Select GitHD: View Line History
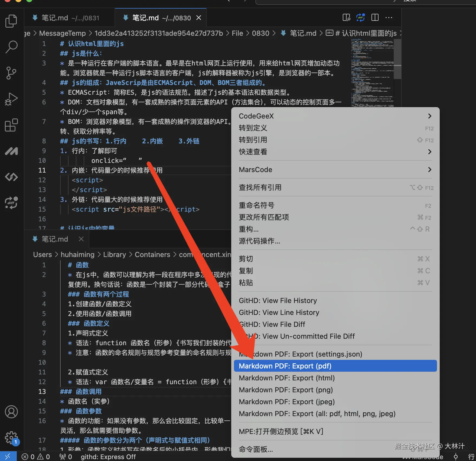The height and width of the screenshot is (461, 476). (x=335, y=312)
